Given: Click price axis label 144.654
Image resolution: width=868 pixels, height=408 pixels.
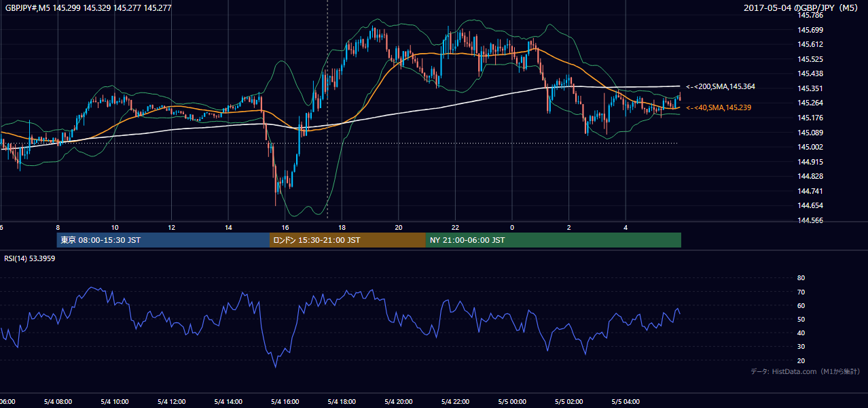Looking at the screenshot, I should (810, 206).
